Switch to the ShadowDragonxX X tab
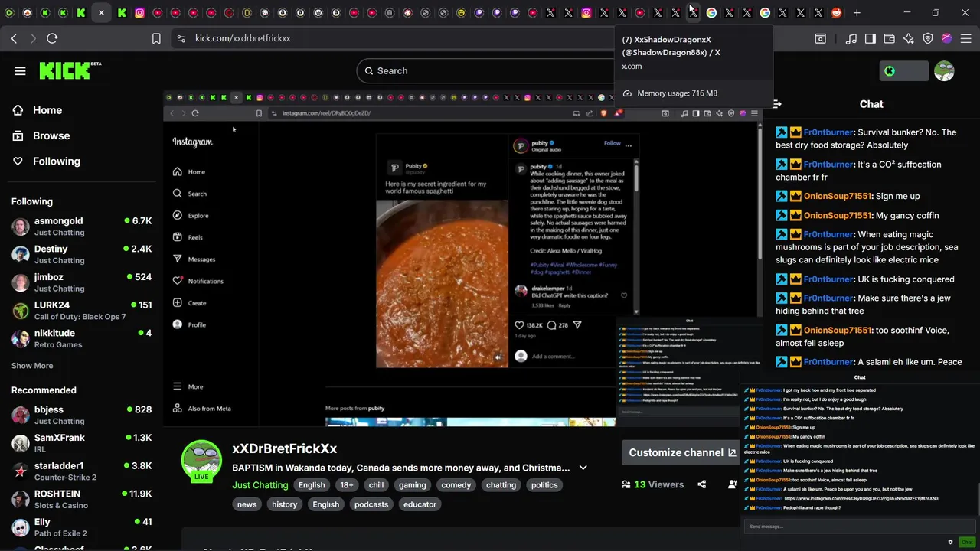The width and height of the screenshot is (980, 551). pos(693,12)
